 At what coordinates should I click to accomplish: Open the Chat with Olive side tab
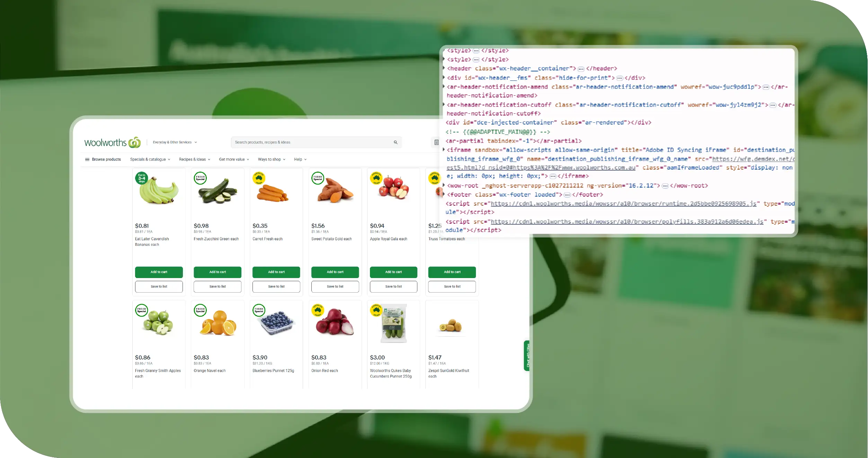coord(527,355)
